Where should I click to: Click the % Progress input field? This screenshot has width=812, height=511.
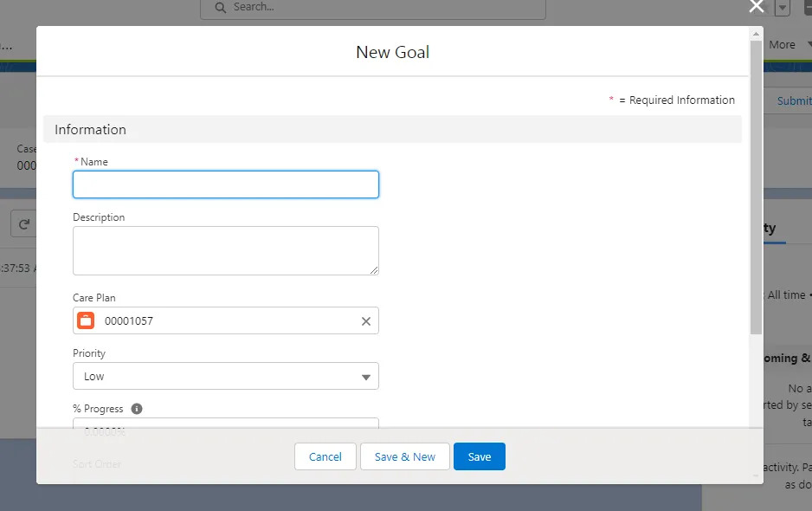coord(226,424)
